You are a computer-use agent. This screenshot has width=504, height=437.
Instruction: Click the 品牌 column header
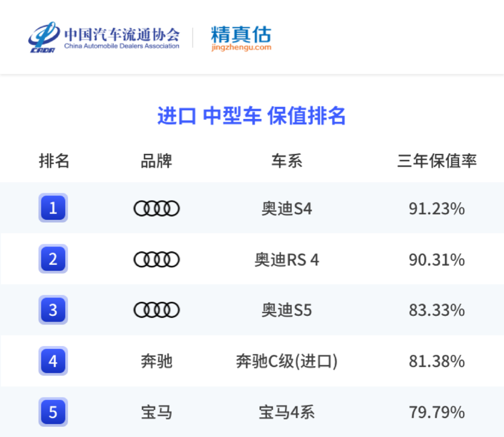156,161
